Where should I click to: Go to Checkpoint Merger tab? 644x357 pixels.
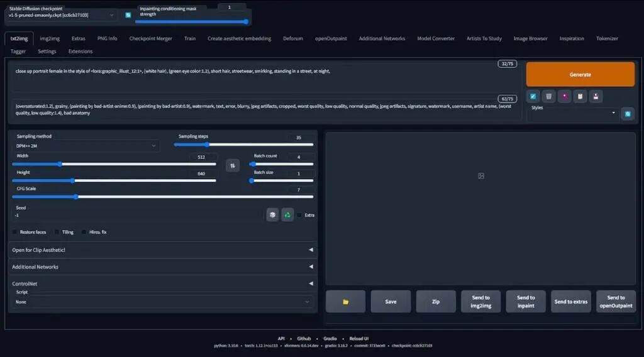tap(151, 38)
